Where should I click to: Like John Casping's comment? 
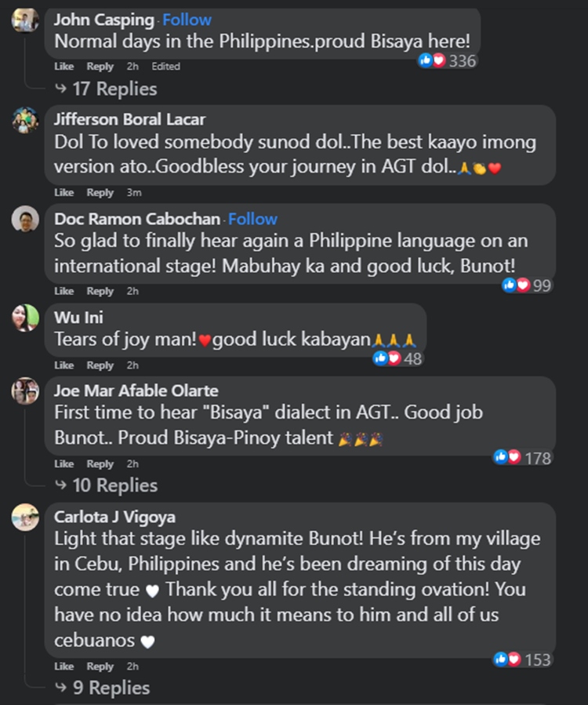point(63,67)
